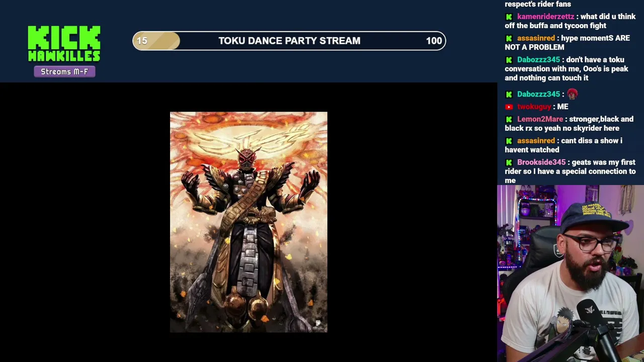
Task: Click the message "cant diss a show i havent watched"
Action: 563,145
